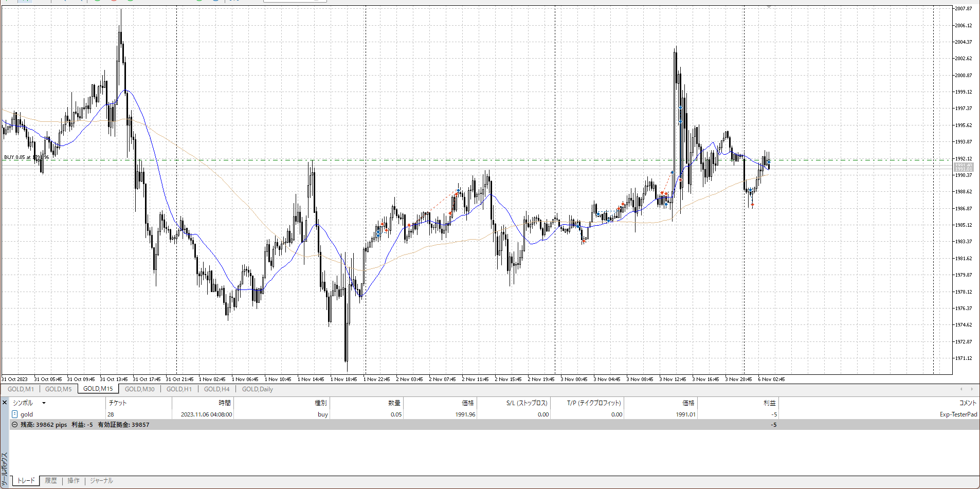
Task: Open the 操作 tab in toolbox
Action: click(x=74, y=481)
